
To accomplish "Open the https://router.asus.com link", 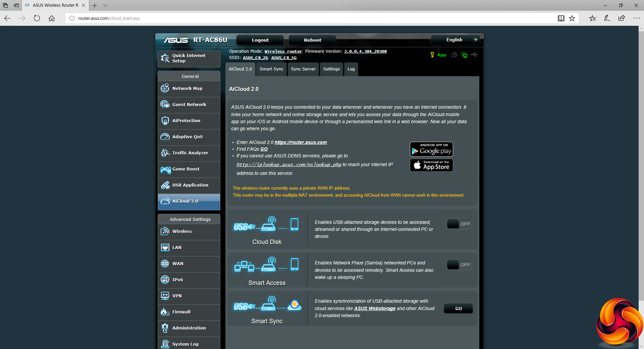I will (x=301, y=142).
